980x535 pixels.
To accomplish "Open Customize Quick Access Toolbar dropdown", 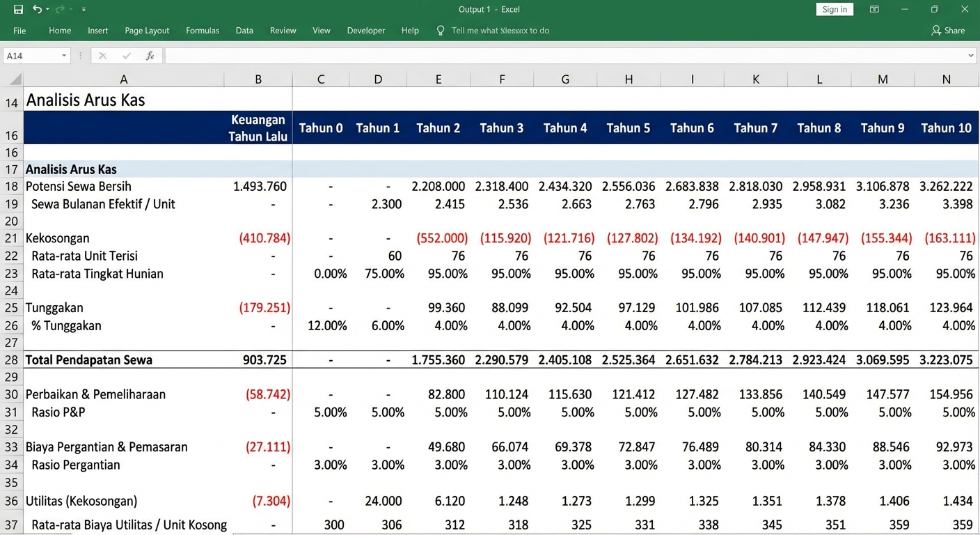I will coord(84,10).
